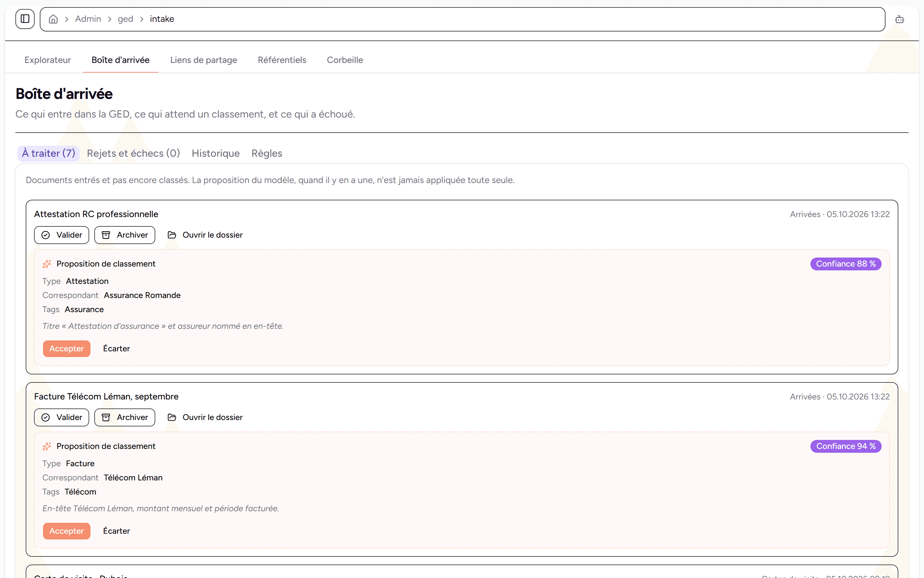Click the sparkle icon in Attestation proposal
Screen dimensions: 924x578
(x=47, y=264)
